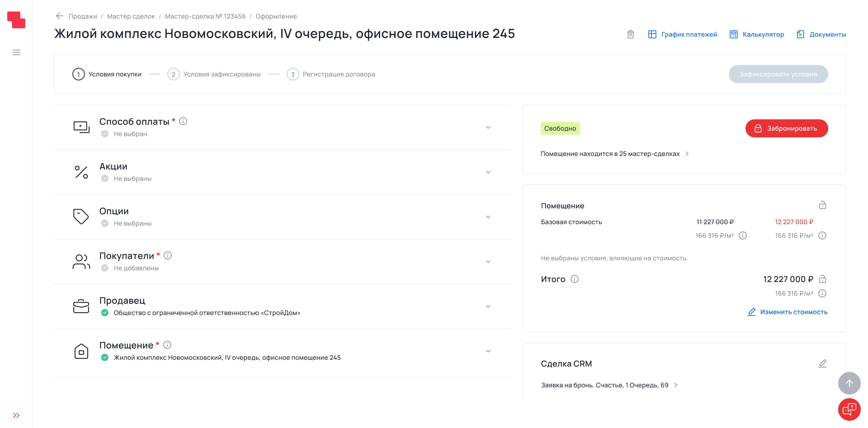
Task: Toggle the lock icon in Помещение panel header
Action: pos(823,205)
